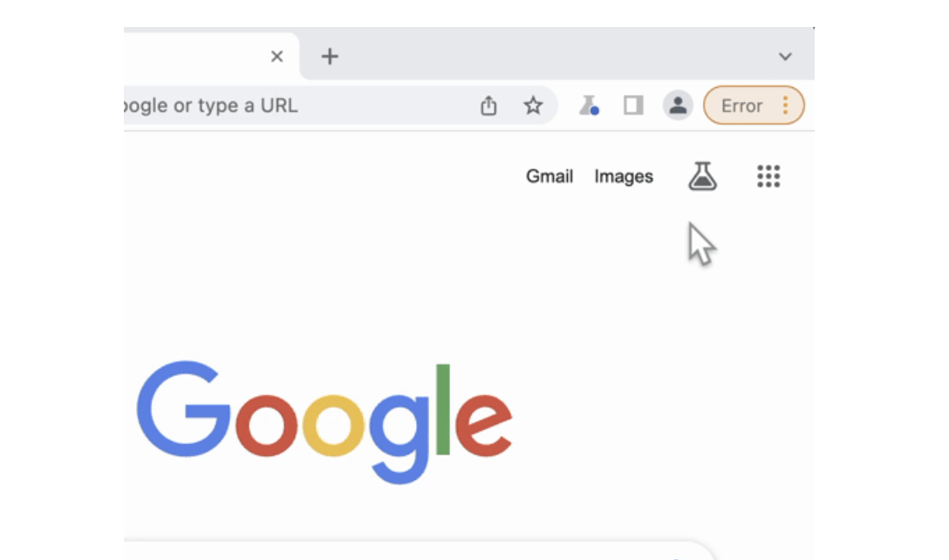949x560 pixels.
Task: Open the Google apps grid
Action: click(768, 176)
